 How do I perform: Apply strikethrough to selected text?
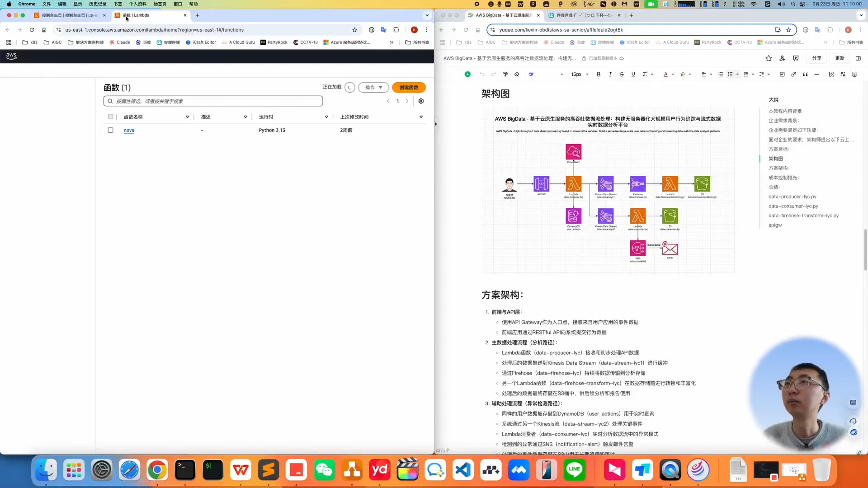pos(622,74)
